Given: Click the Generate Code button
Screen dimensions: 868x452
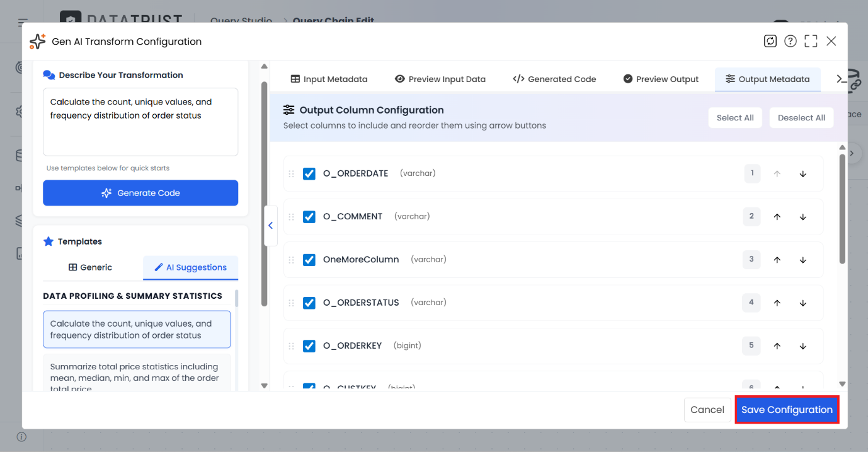Looking at the screenshot, I should [140, 193].
